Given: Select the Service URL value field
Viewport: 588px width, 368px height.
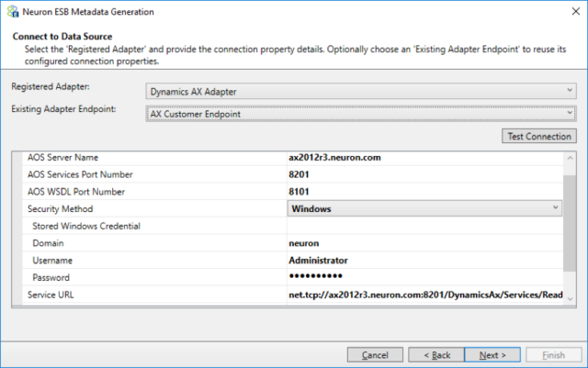Looking at the screenshot, I should [424, 295].
